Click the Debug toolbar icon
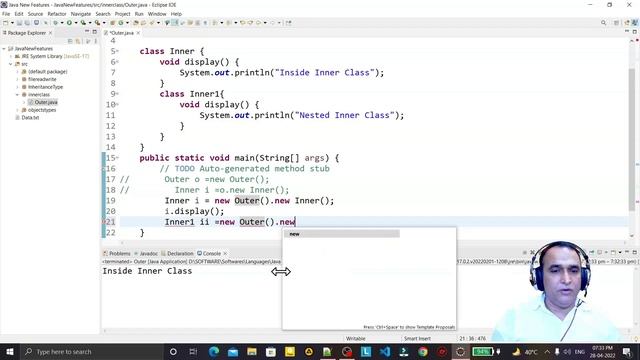This screenshot has height=360, width=640. [x=56, y=23]
